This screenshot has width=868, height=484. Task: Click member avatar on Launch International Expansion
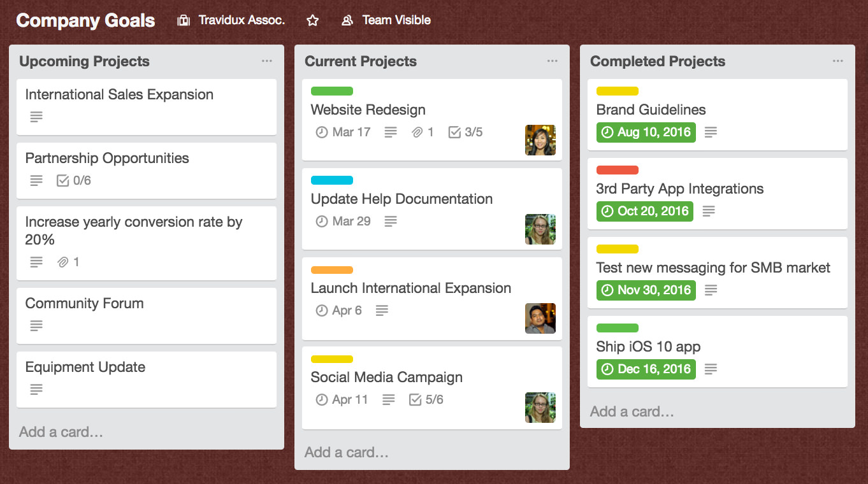click(540, 318)
